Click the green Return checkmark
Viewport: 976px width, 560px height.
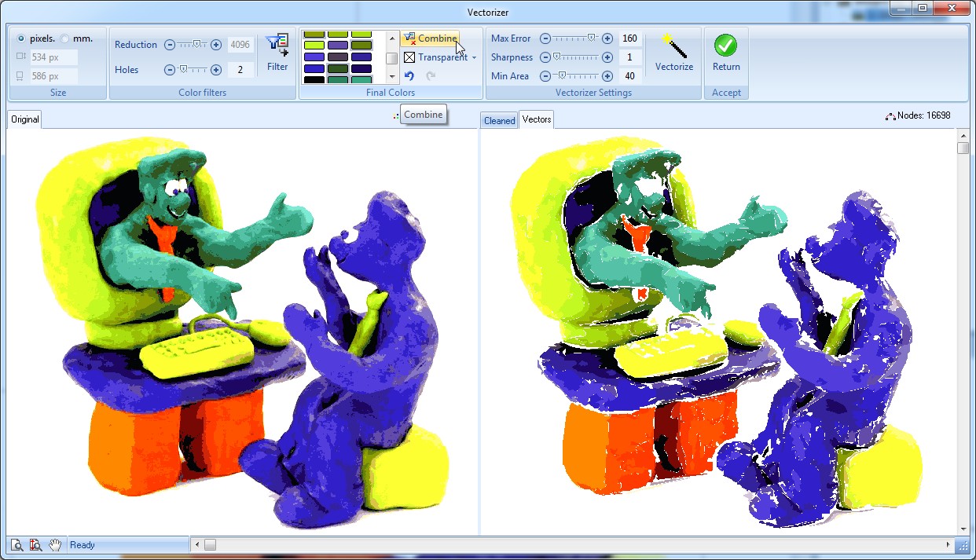(725, 46)
